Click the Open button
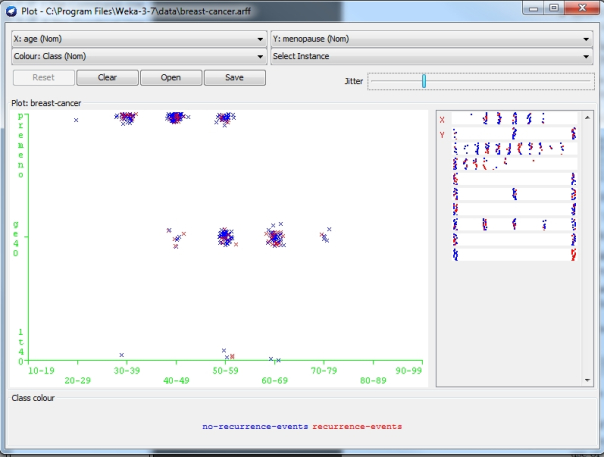This screenshot has width=604, height=457. point(171,77)
